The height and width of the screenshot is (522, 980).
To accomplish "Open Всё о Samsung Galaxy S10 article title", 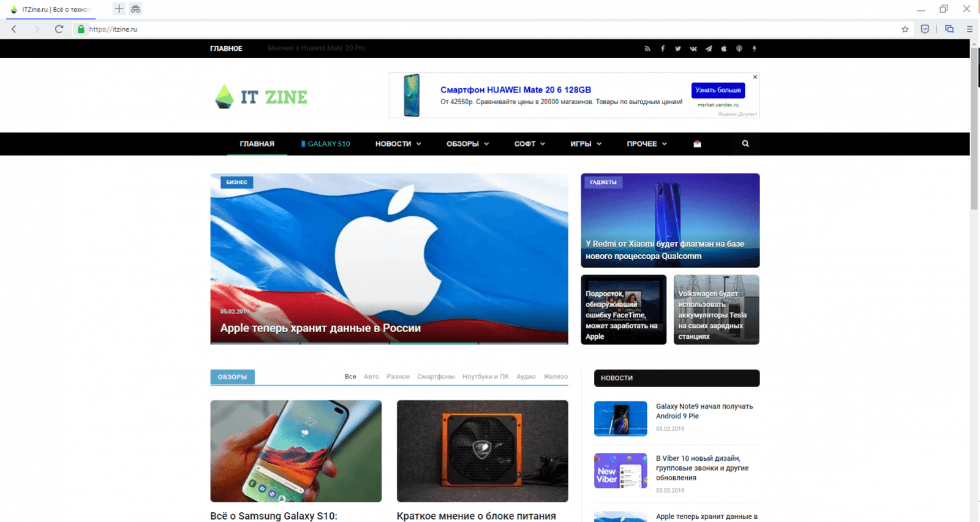I will click(274, 516).
